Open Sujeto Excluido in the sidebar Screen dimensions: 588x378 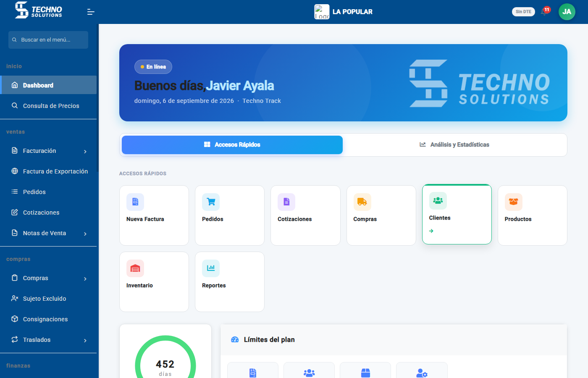tap(48, 299)
